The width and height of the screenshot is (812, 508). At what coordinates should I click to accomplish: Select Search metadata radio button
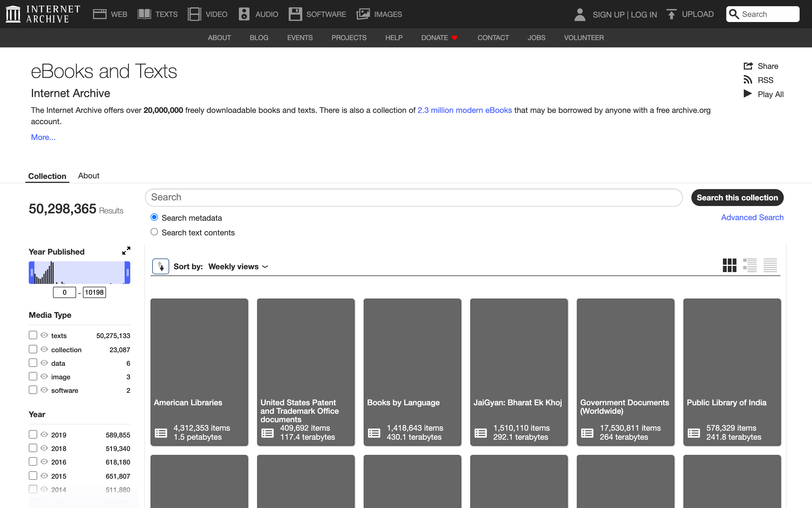click(x=154, y=217)
